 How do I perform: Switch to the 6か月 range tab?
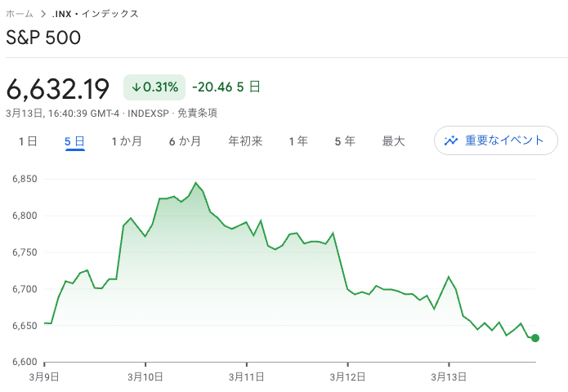tap(185, 141)
